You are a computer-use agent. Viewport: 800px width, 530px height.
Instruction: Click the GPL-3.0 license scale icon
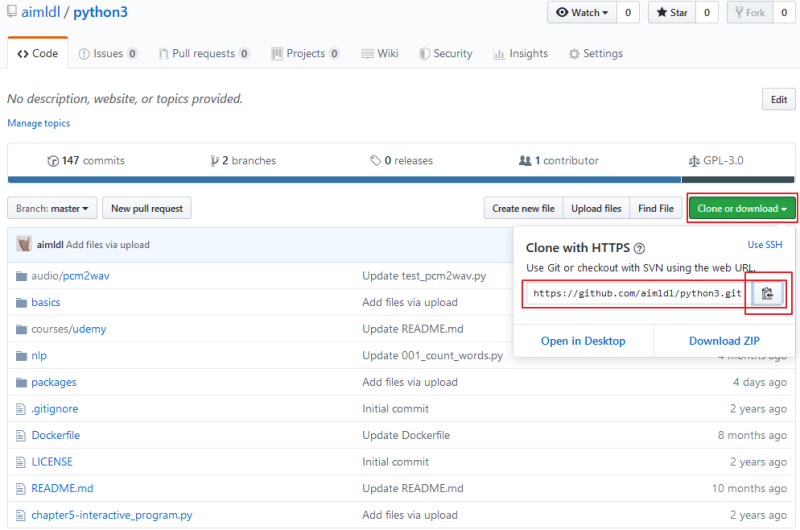click(x=694, y=161)
